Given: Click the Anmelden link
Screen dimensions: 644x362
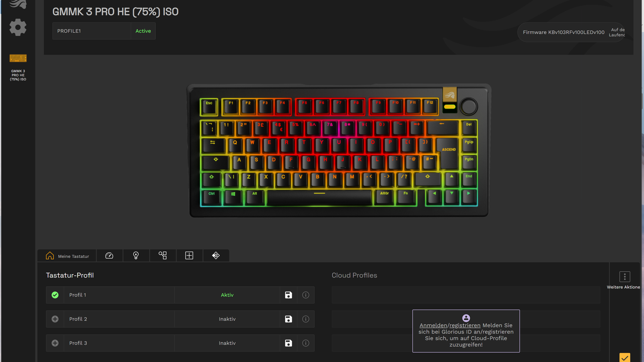Looking at the screenshot, I should pyautogui.click(x=434, y=326).
